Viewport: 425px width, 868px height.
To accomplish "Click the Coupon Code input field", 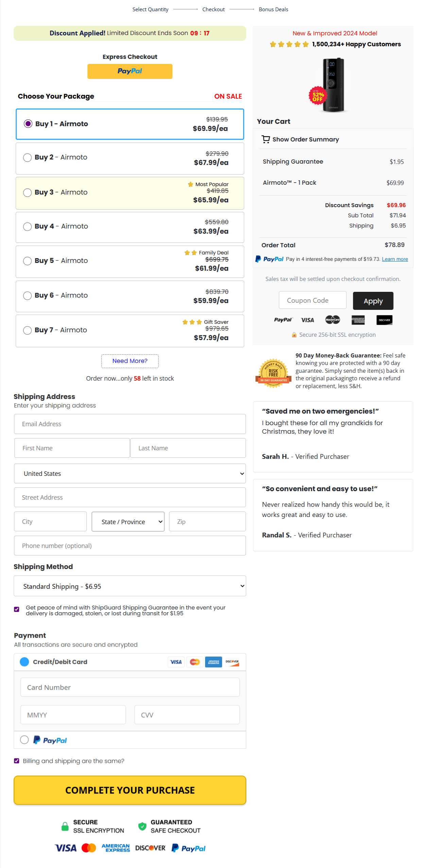I will (312, 300).
